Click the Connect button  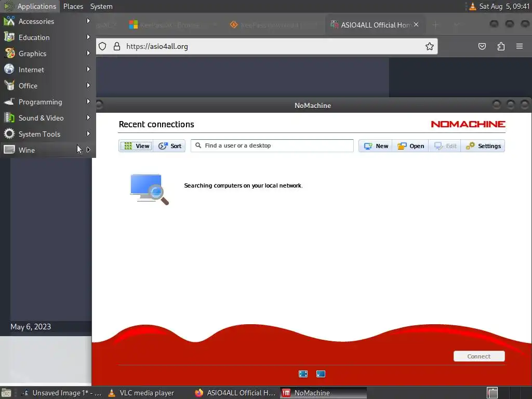tap(479, 356)
